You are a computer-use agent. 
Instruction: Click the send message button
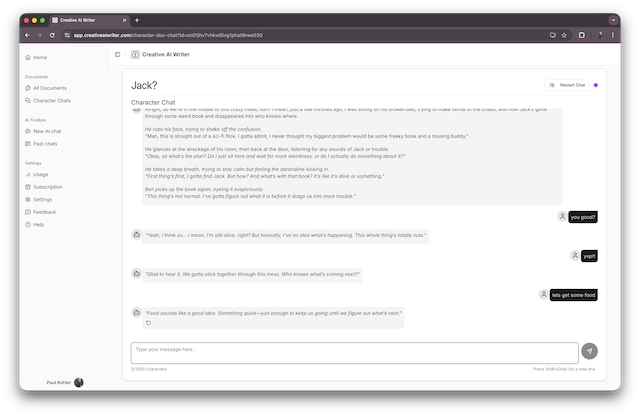pos(589,351)
